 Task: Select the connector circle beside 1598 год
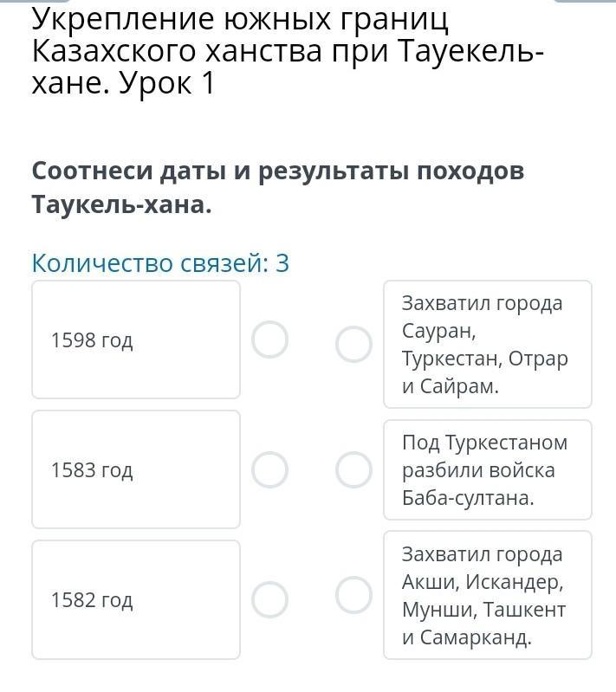269,340
